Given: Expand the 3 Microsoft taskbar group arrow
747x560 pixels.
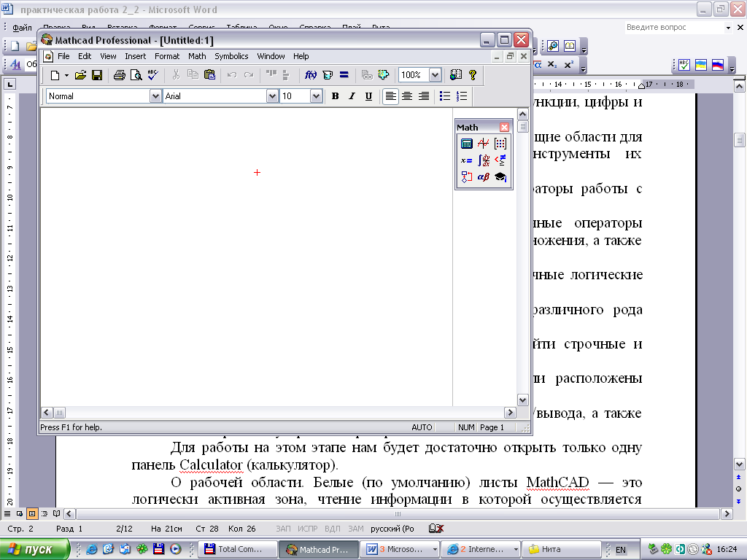Looking at the screenshot, I should click(435, 550).
